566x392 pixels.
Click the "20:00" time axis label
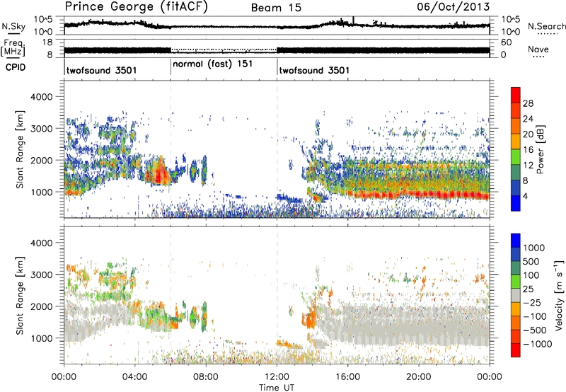coord(419,377)
